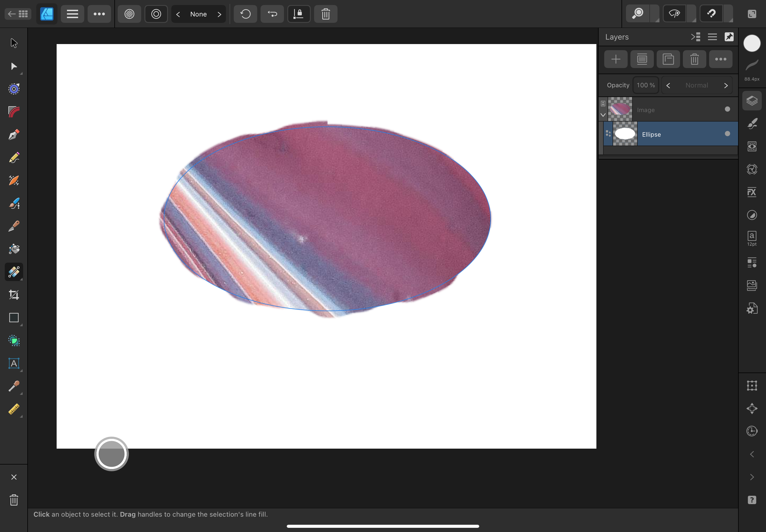Toggle visibility dot of Ellipse layer

727,134
